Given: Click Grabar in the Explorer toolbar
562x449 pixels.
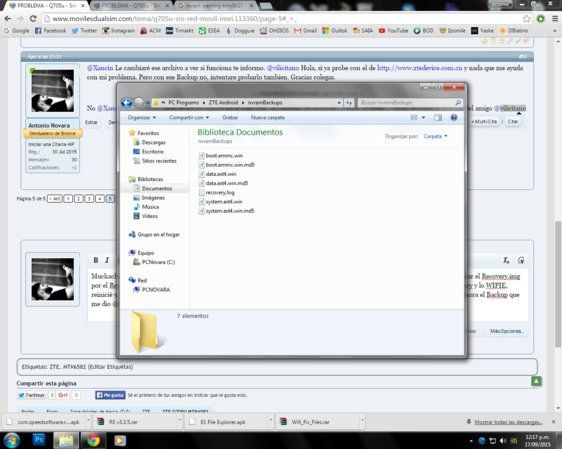Looking at the screenshot, I should (x=230, y=118).
